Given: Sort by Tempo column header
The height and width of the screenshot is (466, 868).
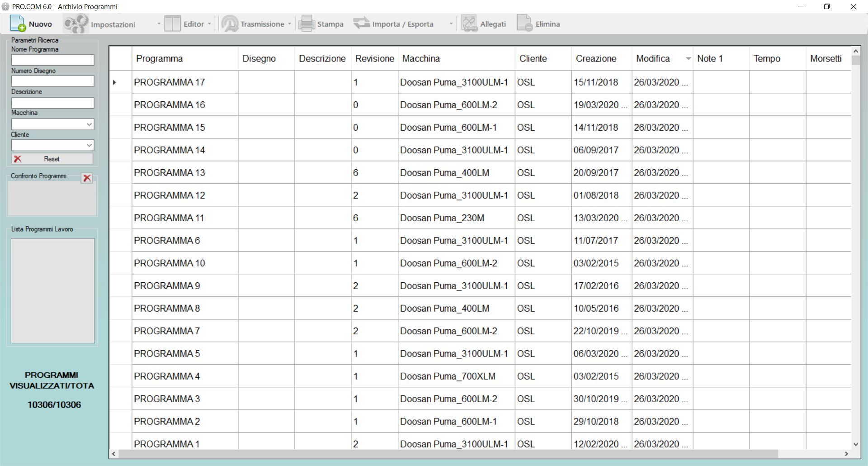Looking at the screenshot, I should click(778, 58).
